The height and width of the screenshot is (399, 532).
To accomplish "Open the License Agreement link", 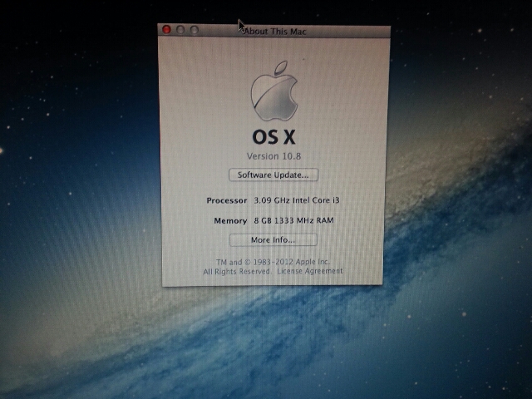I will coord(310,271).
